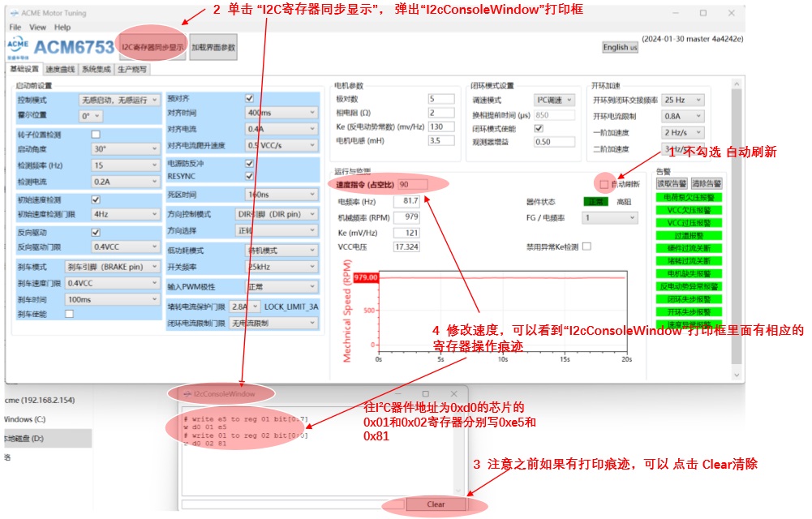Click the Clear button in I2cConsoleWindow
Screen dimensions: 812x519
point(436,504)
